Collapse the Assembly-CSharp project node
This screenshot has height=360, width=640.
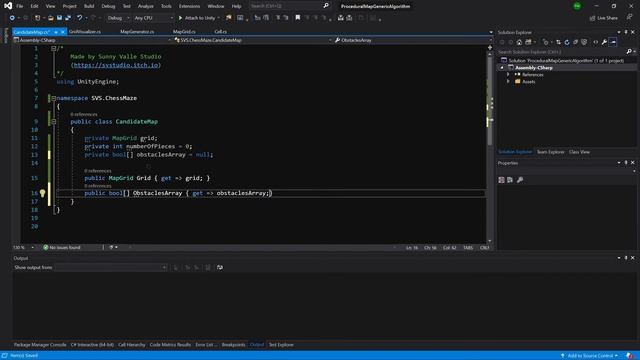(x=502, y=68)
